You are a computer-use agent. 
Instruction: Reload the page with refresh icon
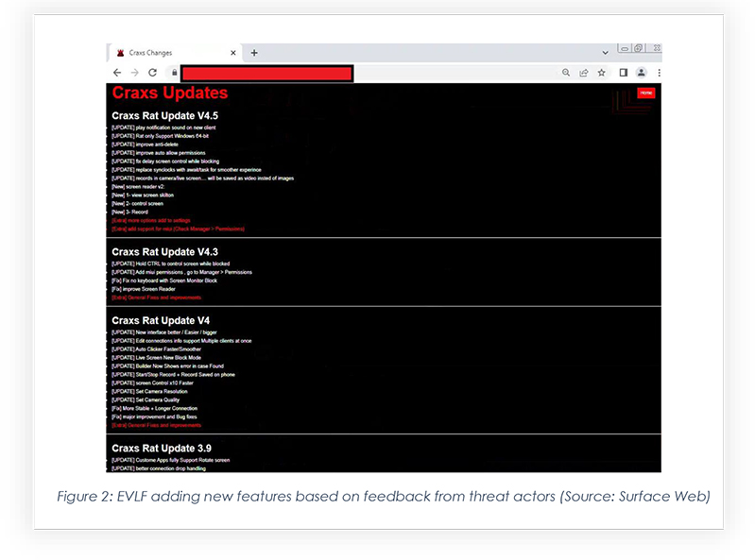coord(153,73)
